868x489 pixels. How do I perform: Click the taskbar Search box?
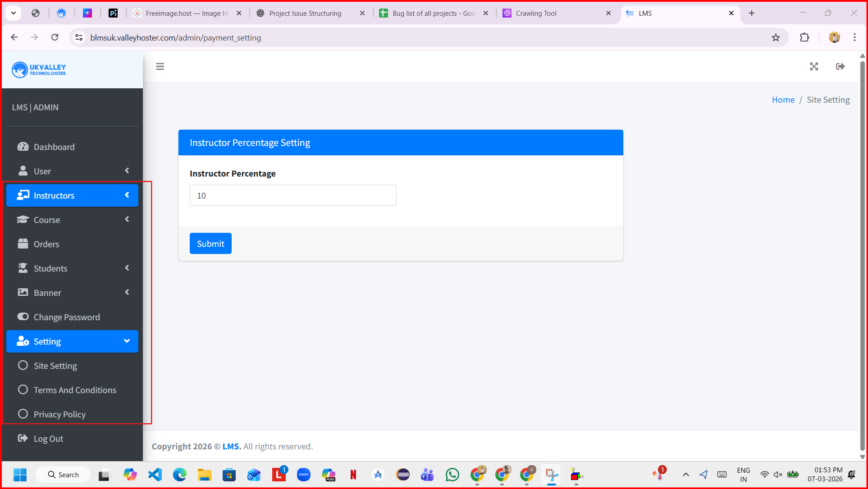tap(63, 475)
